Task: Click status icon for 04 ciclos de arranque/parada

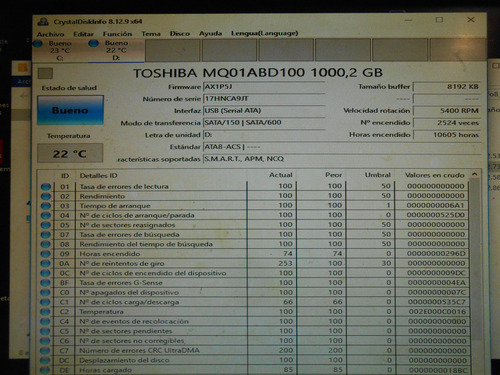Action: pyautogui.click(x=46, y=216)
